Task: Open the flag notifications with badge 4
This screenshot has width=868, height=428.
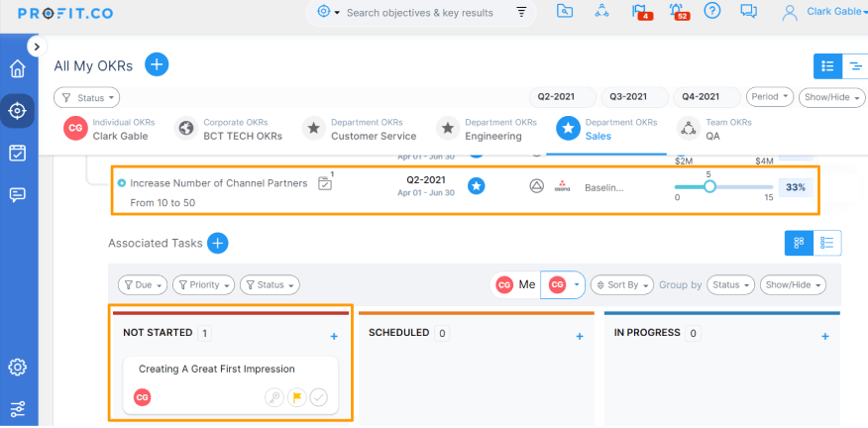Action: [x=642, y=12]
